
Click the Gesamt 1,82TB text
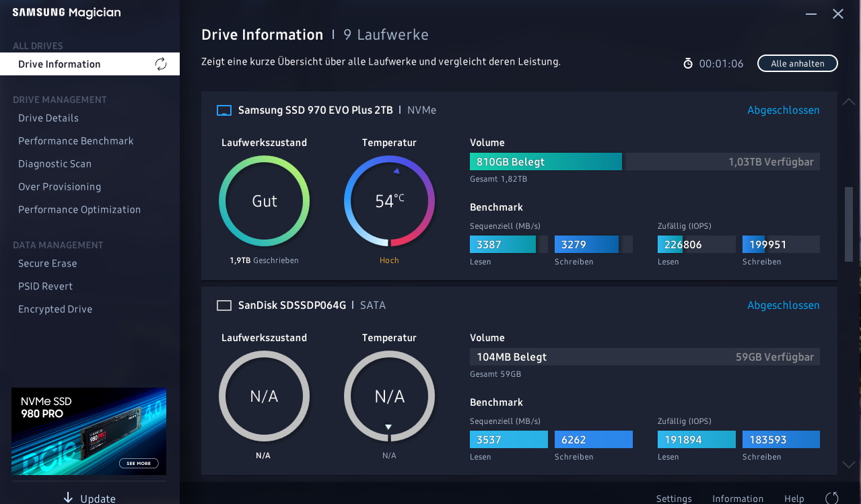498,179
